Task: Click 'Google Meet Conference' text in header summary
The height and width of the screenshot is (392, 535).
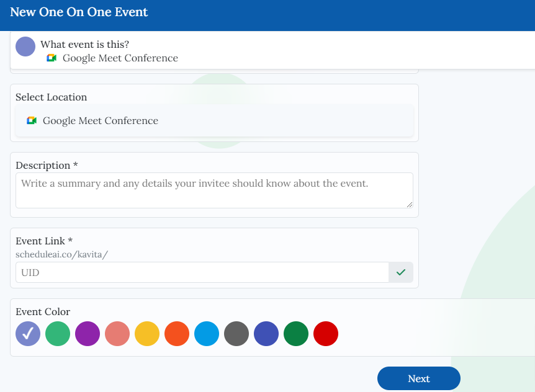Action: pos(120,58)
